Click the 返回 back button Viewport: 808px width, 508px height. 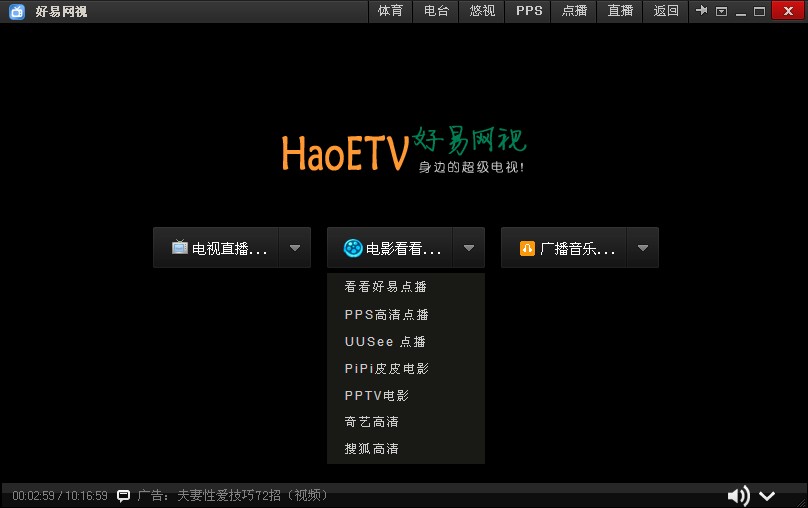click(666, 11)
